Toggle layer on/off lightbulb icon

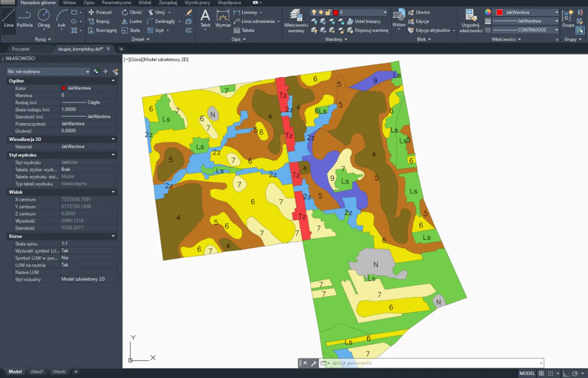click(x=314, y=12)
